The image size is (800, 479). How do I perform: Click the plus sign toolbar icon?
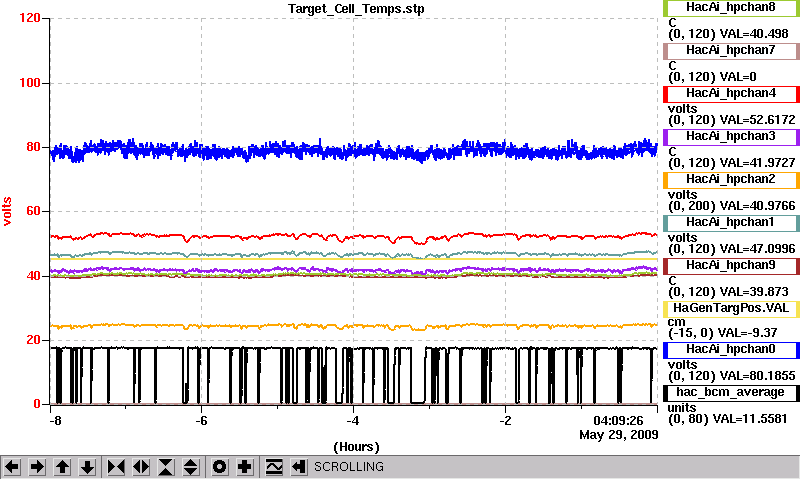(245, 467)
